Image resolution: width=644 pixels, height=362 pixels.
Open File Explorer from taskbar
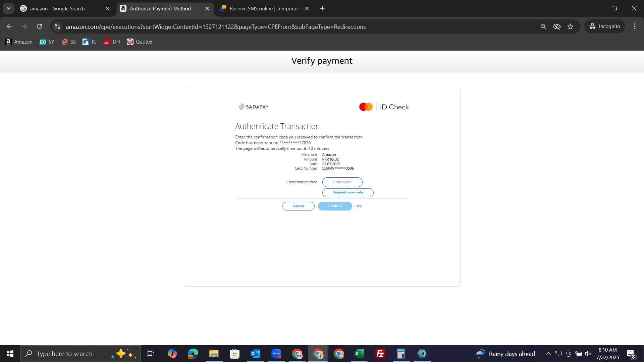tap(214, 354)
